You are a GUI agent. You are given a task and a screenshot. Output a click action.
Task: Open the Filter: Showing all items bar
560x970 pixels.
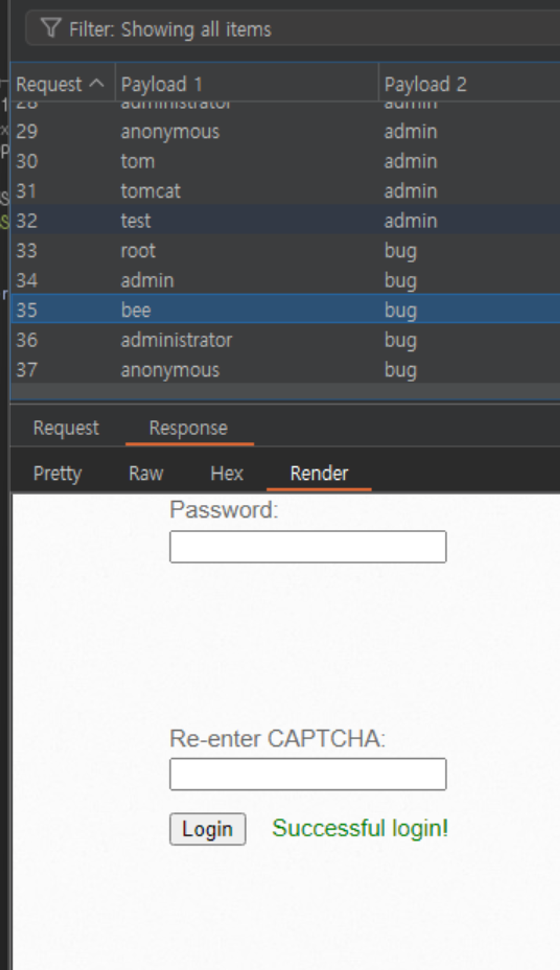coord(293,28)
